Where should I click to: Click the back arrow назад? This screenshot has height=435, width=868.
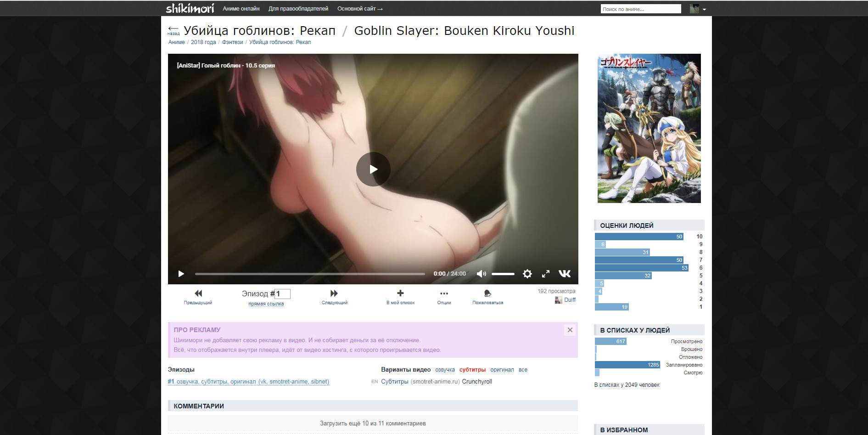click(x=173, y=30)
